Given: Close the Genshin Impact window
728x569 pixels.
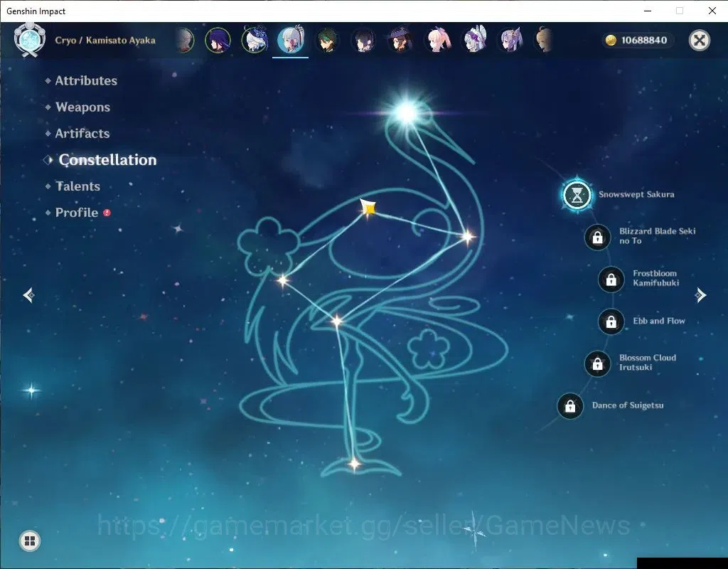Looking at the screenshot, I should tap(712, 11).
